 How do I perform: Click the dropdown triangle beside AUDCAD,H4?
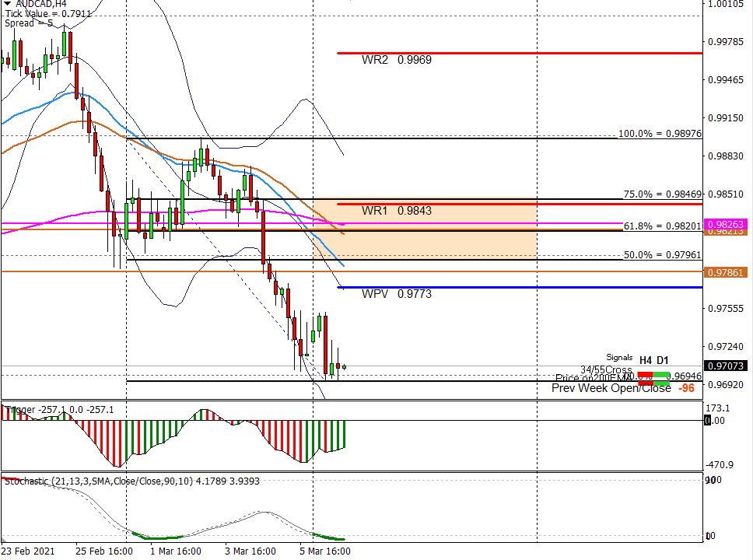coord(7,4)
